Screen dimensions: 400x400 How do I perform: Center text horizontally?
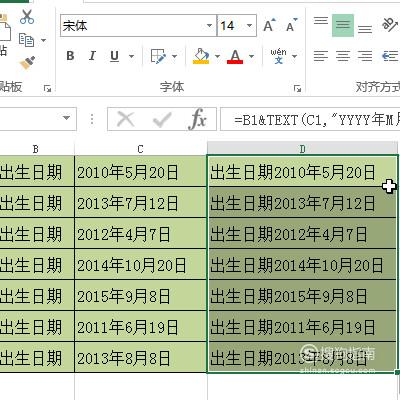coord(343,56)
